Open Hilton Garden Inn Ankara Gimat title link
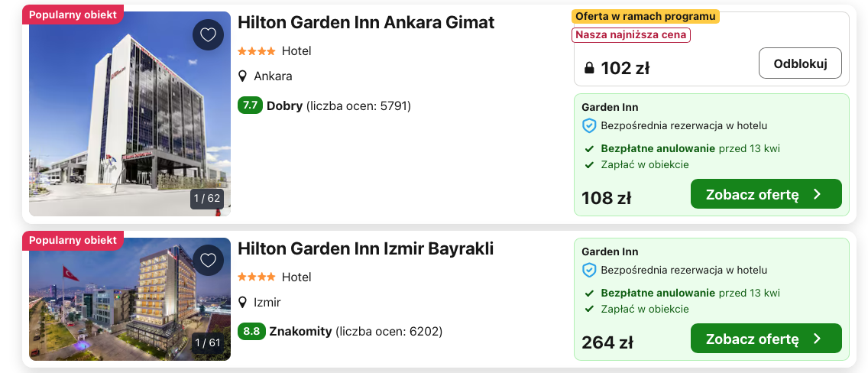Screen dimensions: 868x373 pyautogui.click(x=366, y=22)
